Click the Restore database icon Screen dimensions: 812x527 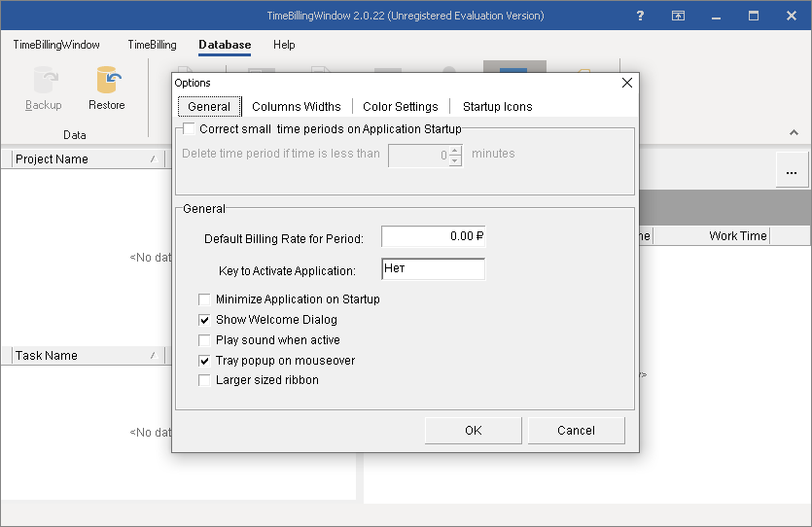(x=106, y=82)
